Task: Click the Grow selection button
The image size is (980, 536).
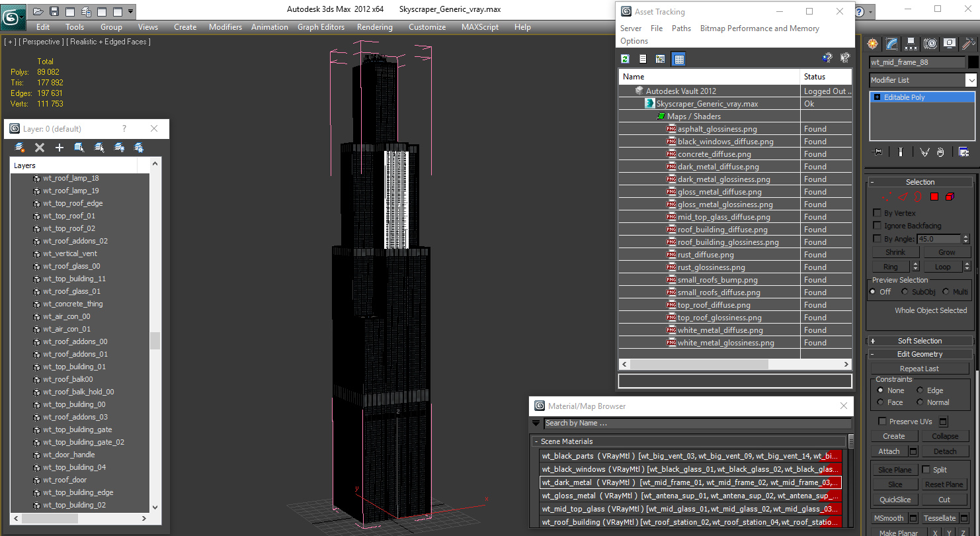Action: pos(946,252)
